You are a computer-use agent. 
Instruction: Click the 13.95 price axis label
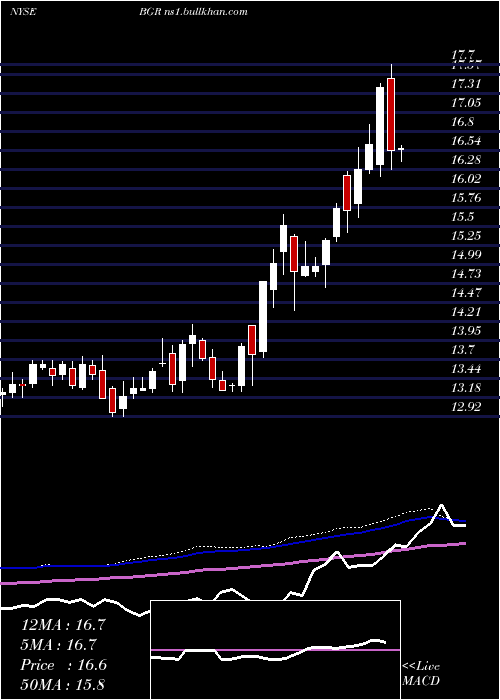tap(466, 330)
